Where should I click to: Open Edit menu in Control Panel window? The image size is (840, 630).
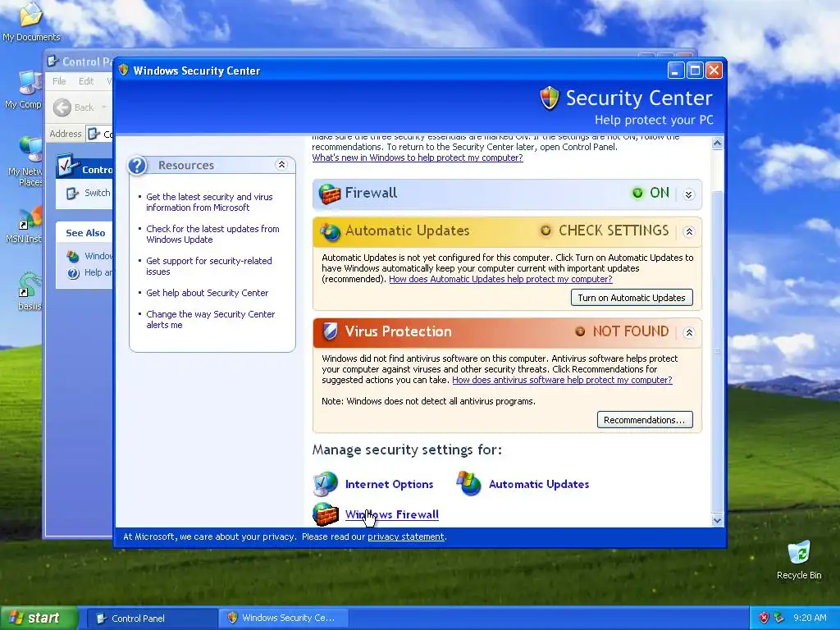click(85, 81)
